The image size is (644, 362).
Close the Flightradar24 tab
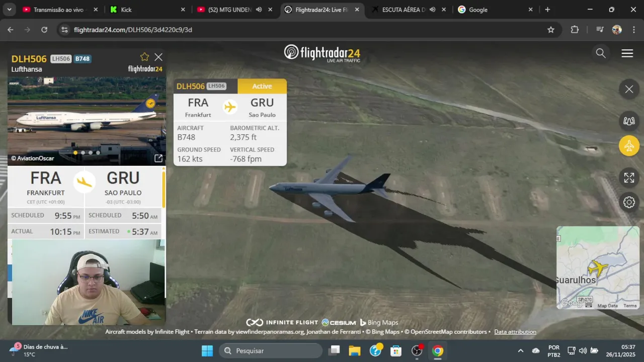(x=357, y=10)
